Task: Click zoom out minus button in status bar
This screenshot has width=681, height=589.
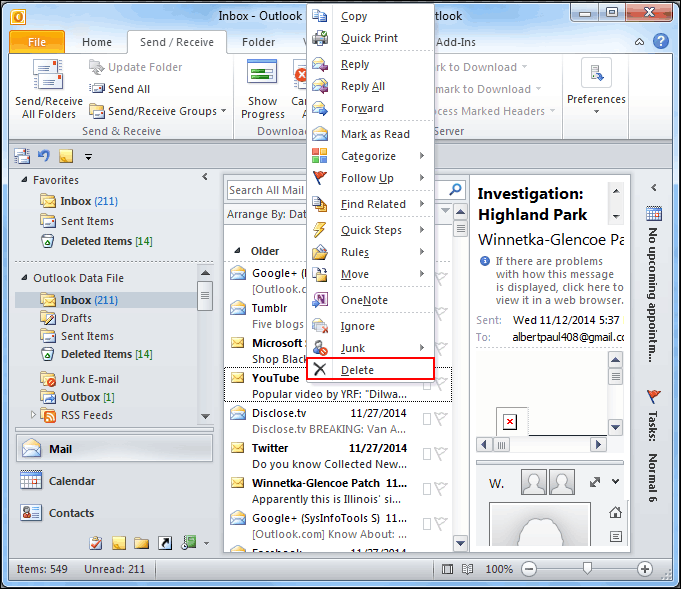Action: [529, 569]
